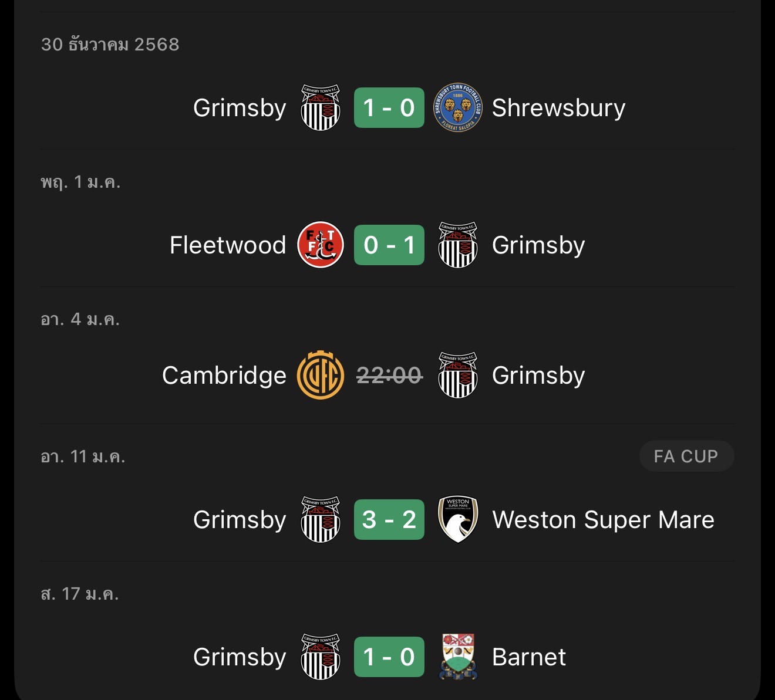The image size is (775, 700).
Task: Click the Fleetwood Town red crest
Action: [x=321, y=245]
